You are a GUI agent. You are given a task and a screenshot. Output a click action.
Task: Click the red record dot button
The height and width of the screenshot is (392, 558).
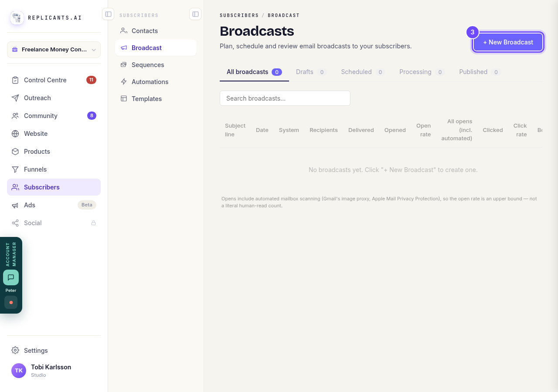[11, 302]
